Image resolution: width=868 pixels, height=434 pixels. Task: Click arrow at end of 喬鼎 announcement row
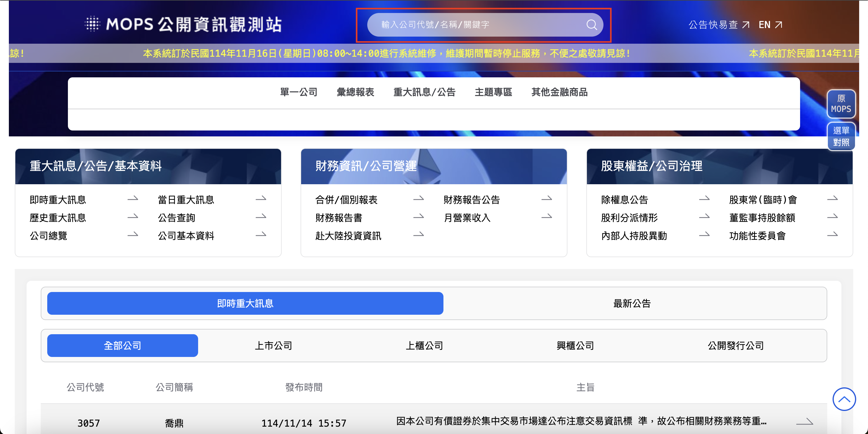804,421
